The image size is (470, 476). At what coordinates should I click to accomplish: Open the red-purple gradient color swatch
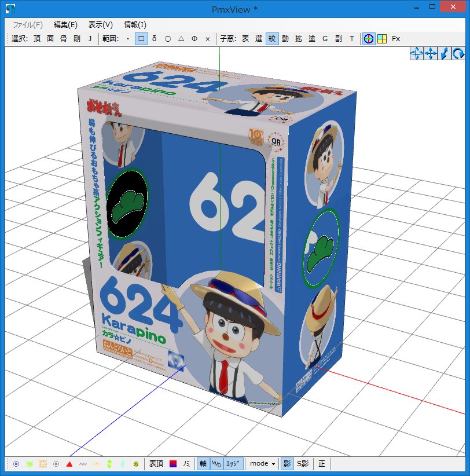[x=173, y=464]
